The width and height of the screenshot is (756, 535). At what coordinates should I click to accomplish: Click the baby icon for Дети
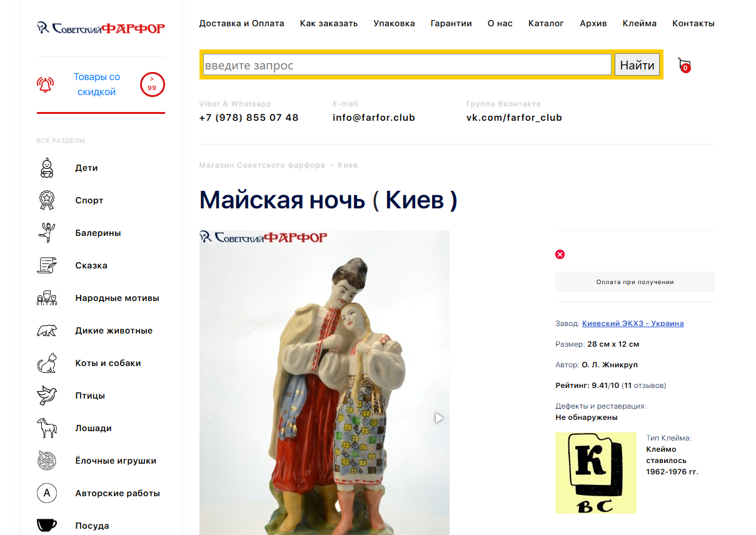point(47,168)
